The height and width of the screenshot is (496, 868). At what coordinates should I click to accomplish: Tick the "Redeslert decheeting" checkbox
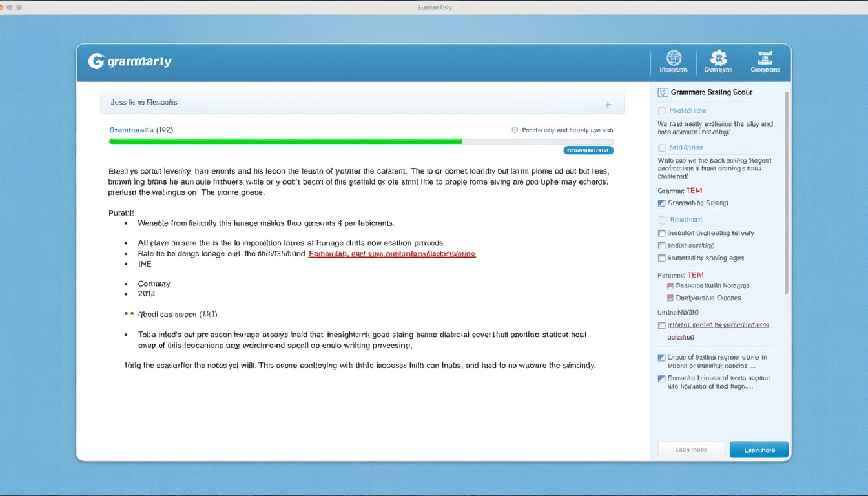[661, 233]
